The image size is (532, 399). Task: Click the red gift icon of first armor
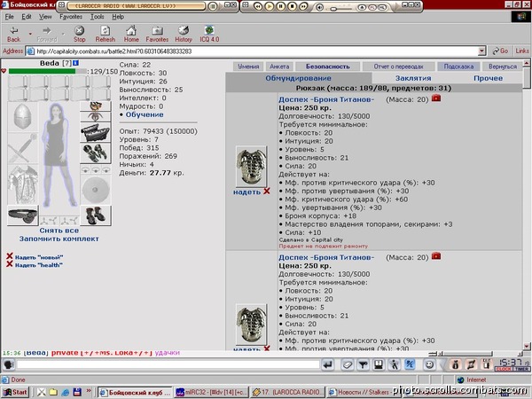[x=436, y=98]
